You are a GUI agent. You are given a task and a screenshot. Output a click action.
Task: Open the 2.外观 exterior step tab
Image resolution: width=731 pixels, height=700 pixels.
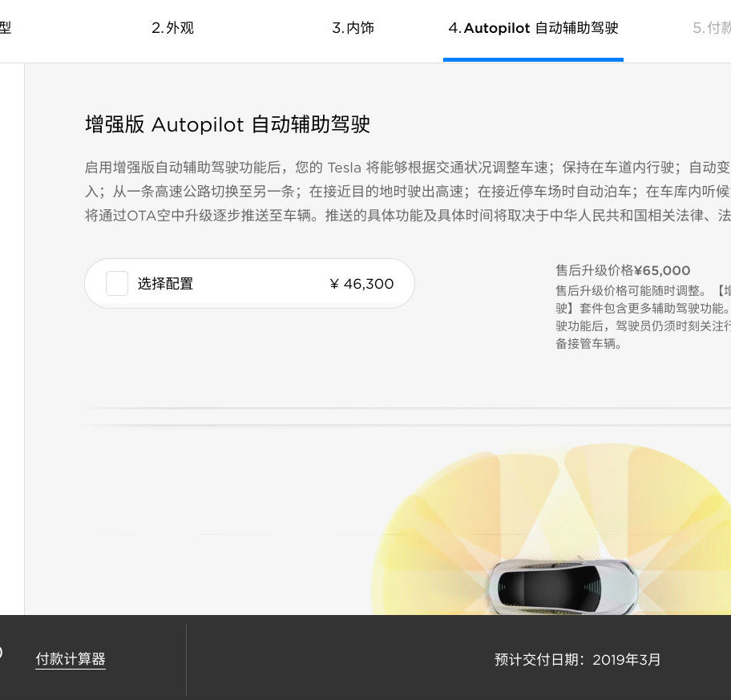(x=172, y=28)
